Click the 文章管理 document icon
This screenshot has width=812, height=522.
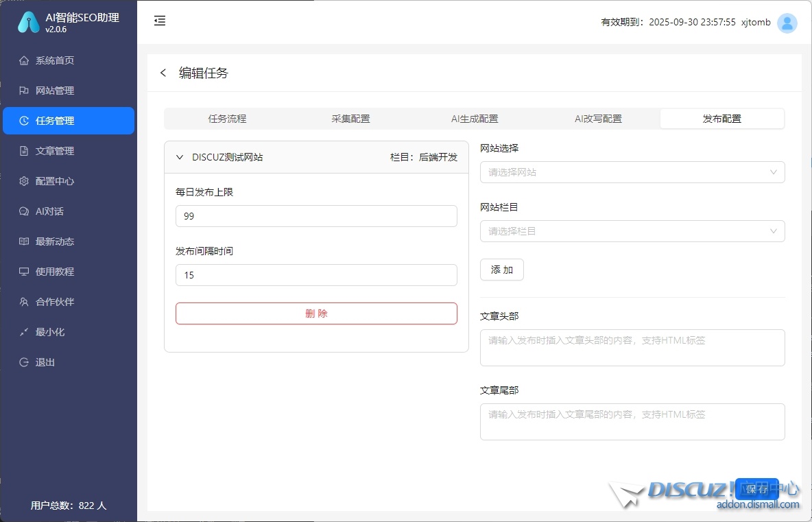tap(24, 151)
